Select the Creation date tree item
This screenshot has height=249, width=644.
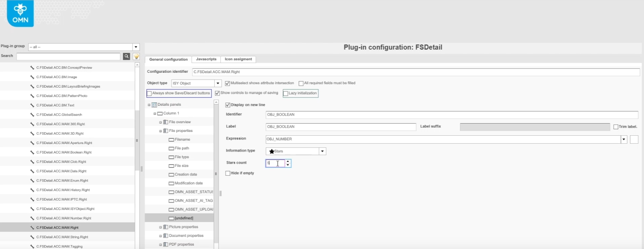[186, 174]
